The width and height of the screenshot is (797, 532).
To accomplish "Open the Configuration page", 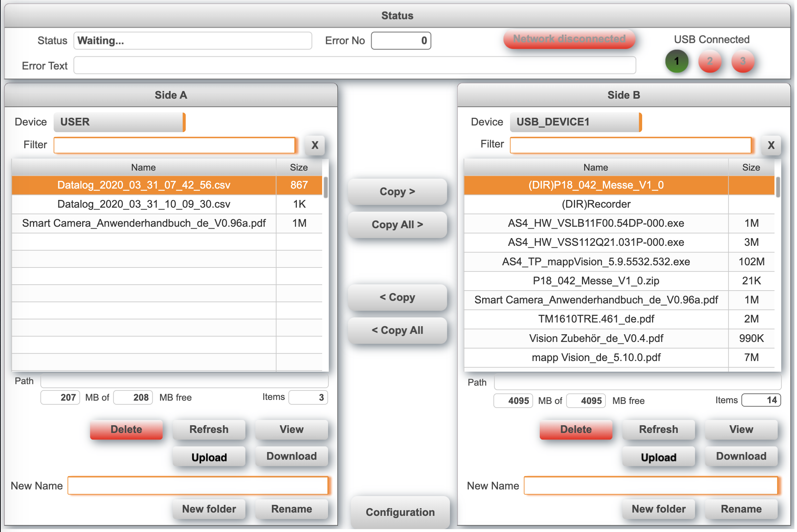I will point(400,512).
